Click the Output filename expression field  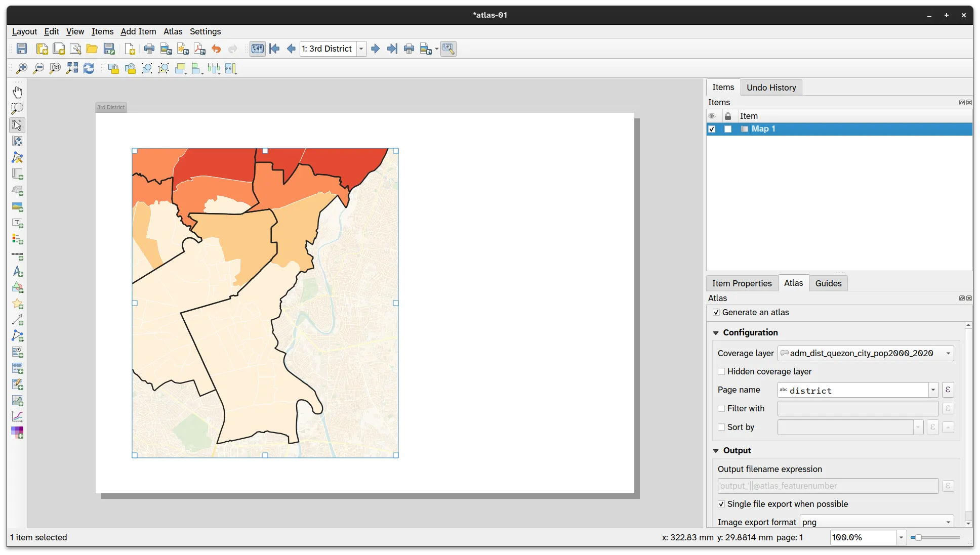click(825, 486)
